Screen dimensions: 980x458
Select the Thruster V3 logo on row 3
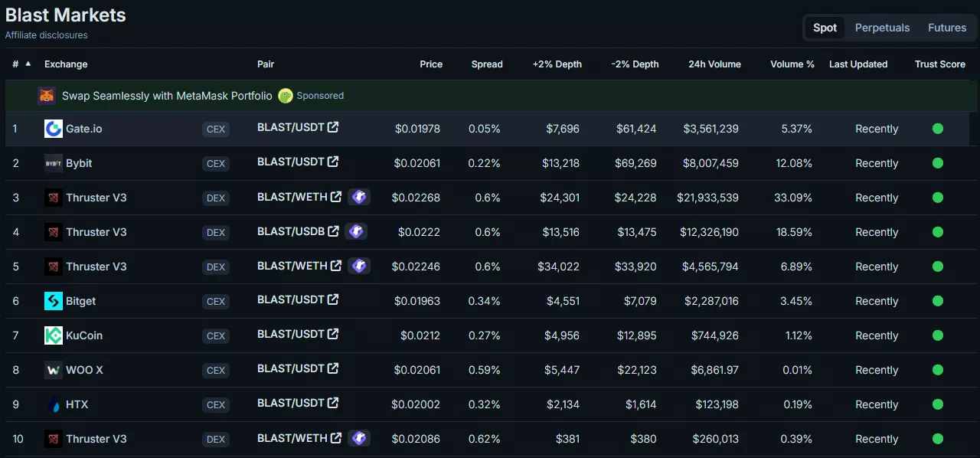point(52,198)
